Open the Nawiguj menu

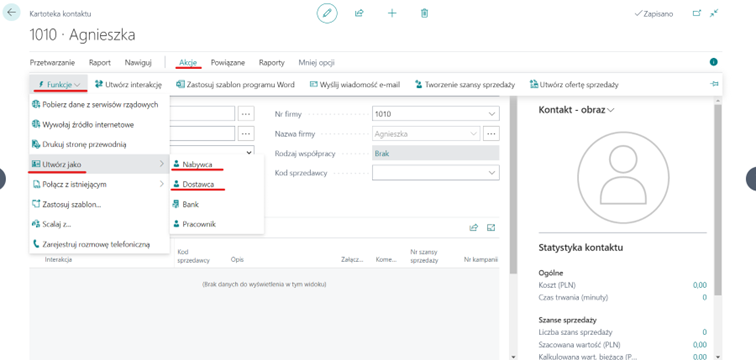(x=138, y=63)
